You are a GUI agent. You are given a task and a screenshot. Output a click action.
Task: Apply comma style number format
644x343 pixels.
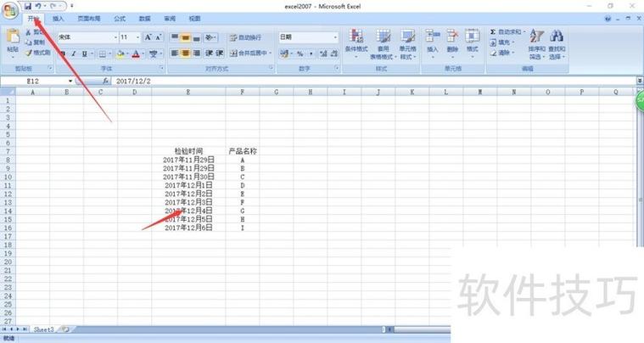pyautogui.click(x=311, y=53)
